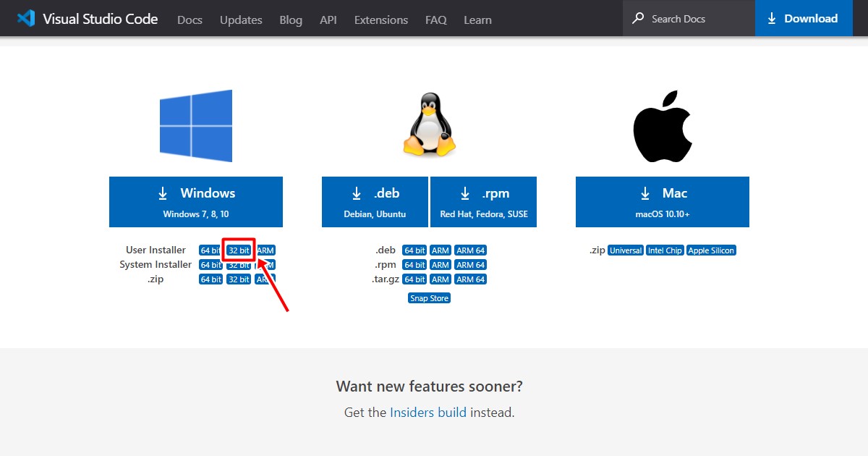Pick Linux .rpm ARM 64
The image size is (868, 456).
click(471, 265)
